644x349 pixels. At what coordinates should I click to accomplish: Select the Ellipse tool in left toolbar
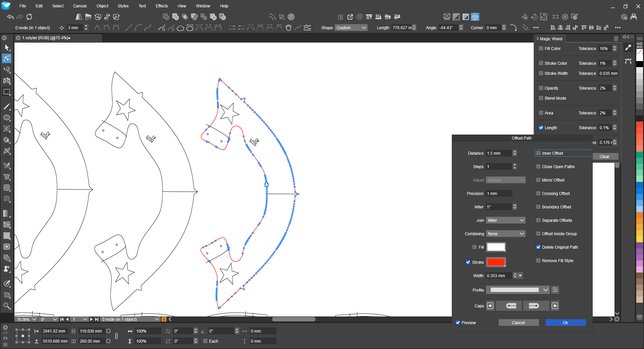(7, 118)
